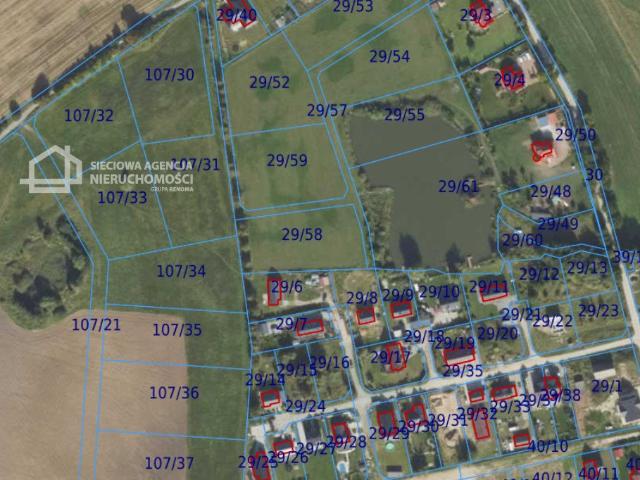Click parcel label 29/18
640x480 pixels.
click(424, 336)
